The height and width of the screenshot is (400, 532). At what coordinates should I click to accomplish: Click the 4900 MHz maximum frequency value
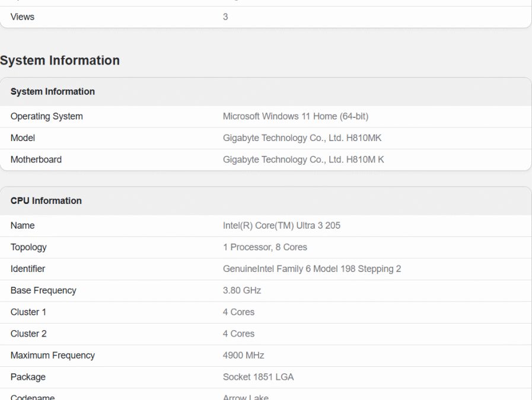(x=243, y=356)
